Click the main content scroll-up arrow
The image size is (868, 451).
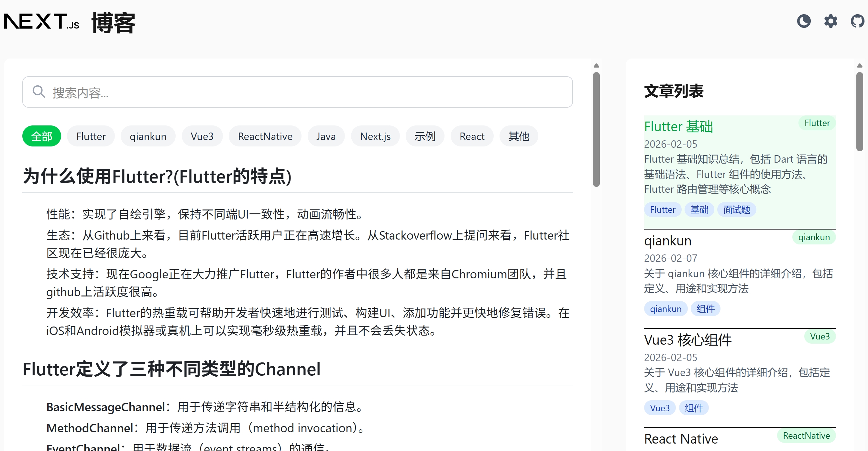point(596,66)
